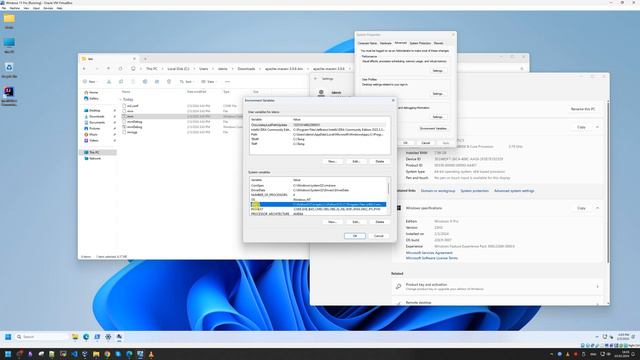Viewport: 640px width, 360px height.
Task: Open Advanced system settings link
Action: (514, 191)
